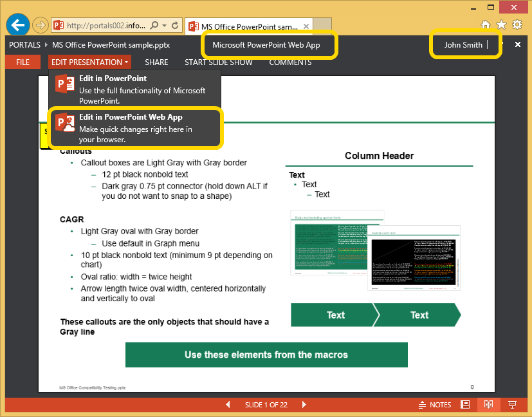The height and width of the screenshot is (417, 532).
Task: Click 'Light Gray oval with Gray border' bullet
Action: click(140, 232)
